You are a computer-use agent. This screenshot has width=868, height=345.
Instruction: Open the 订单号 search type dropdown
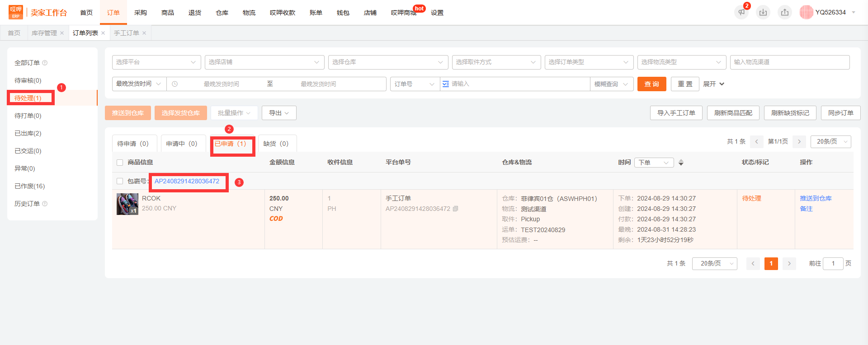pos(415,84)
